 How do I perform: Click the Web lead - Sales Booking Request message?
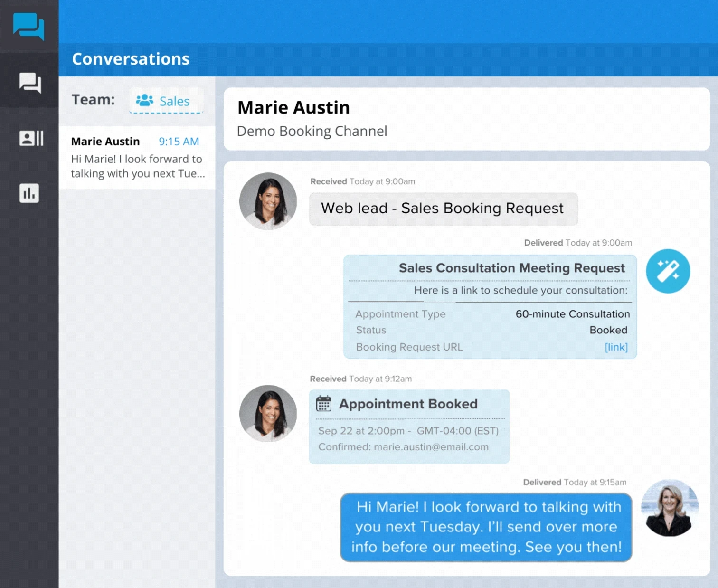444,209
